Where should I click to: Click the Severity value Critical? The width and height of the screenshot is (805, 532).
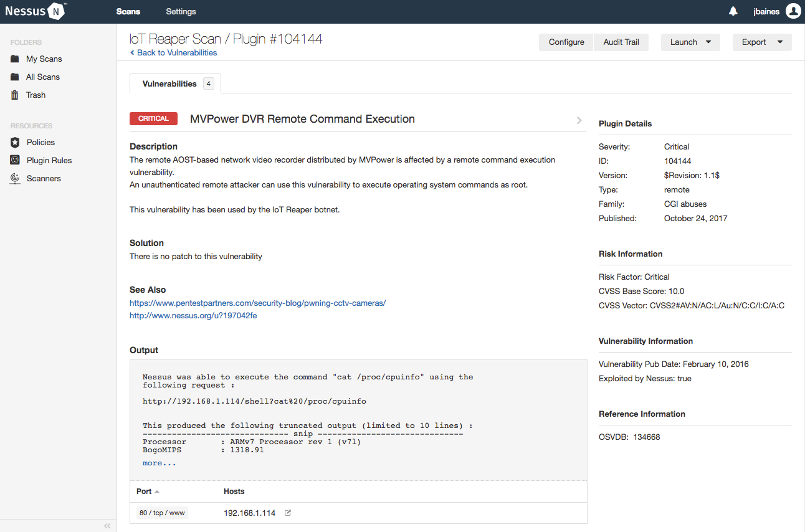(677, 146)
